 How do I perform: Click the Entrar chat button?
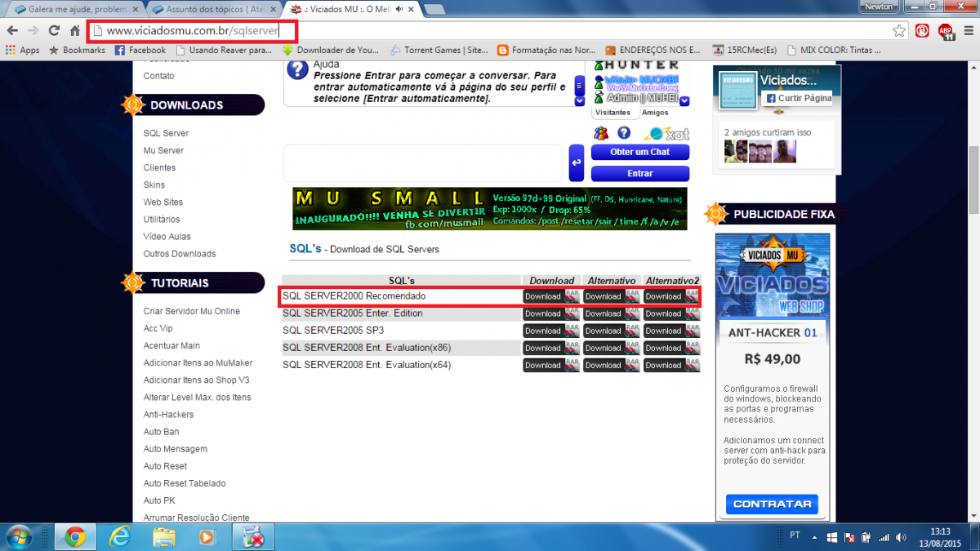pos(640,173)
